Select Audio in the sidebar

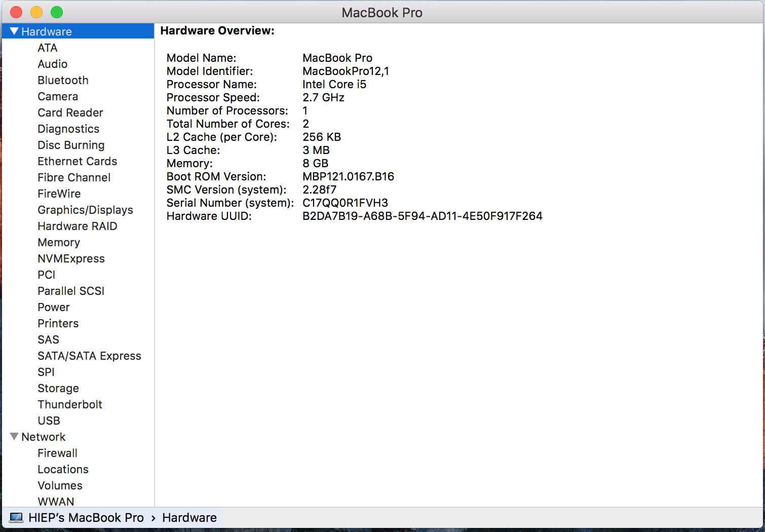tap(52, 64)
